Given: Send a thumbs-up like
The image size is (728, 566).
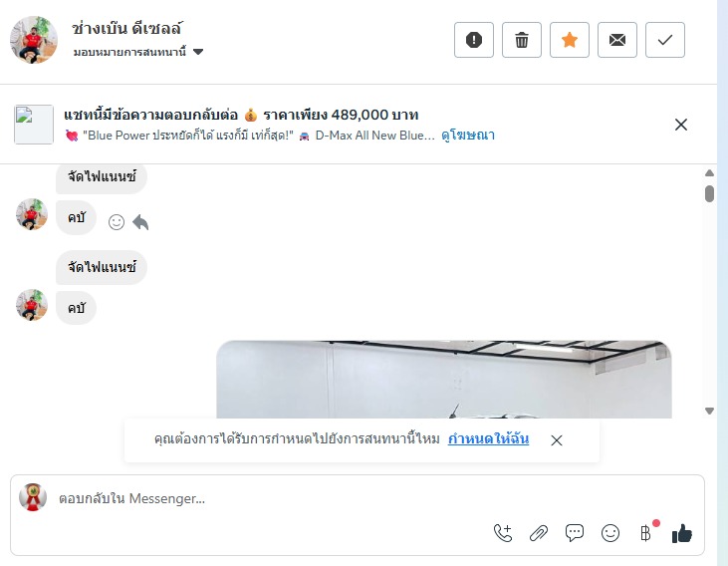Looking at the screenshot, I should (x=681, y=533).
